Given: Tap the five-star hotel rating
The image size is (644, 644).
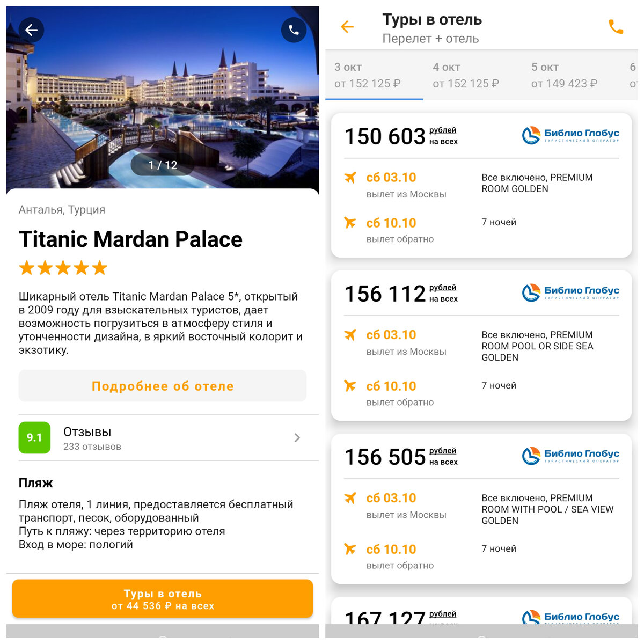Looking at the screenshot, I should click(63, 268).
